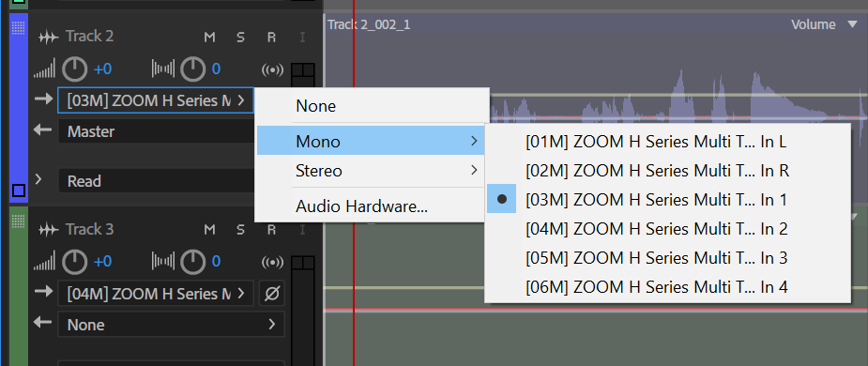Click Track 2 sum to mono icon
The height and width of the screenshot is (366, 868).
click(272, 69)
